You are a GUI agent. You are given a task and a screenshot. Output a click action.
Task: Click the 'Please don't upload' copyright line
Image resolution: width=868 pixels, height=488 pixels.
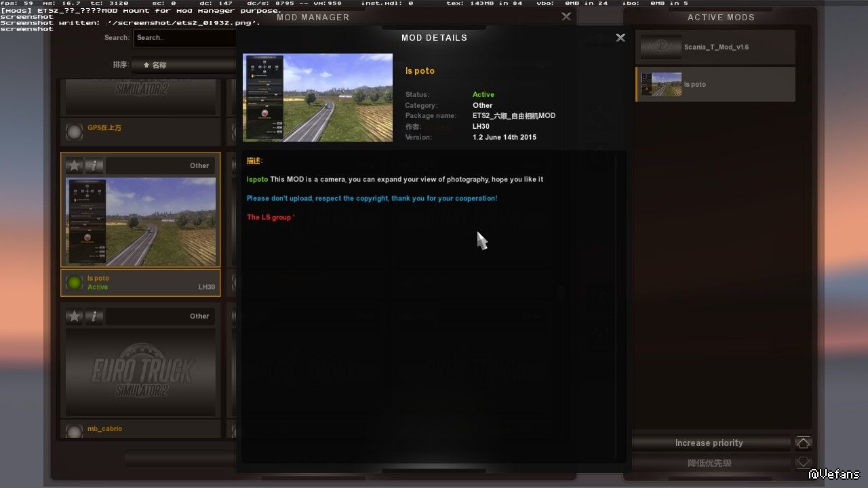(x=372, y=199)
